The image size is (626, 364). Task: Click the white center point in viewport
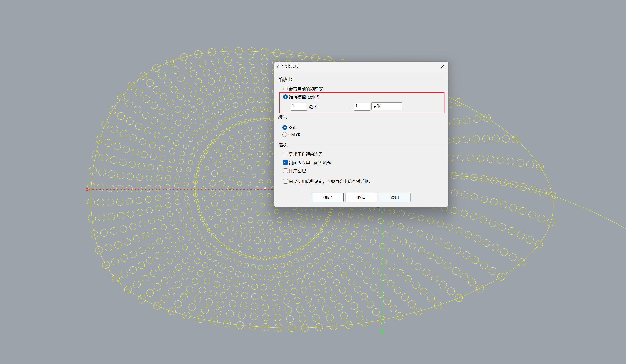[265, 188]
